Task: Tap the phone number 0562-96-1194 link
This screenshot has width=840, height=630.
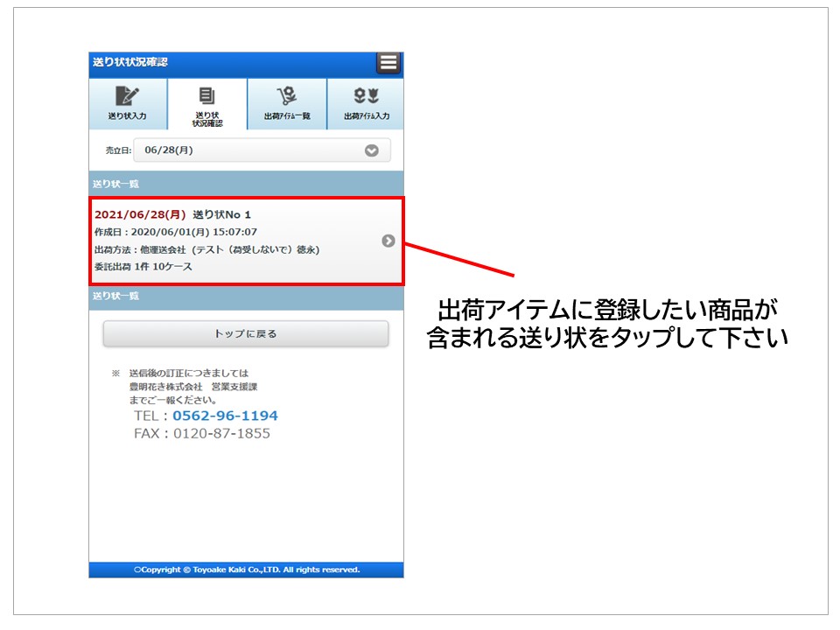Action: (x=225, y=416)
